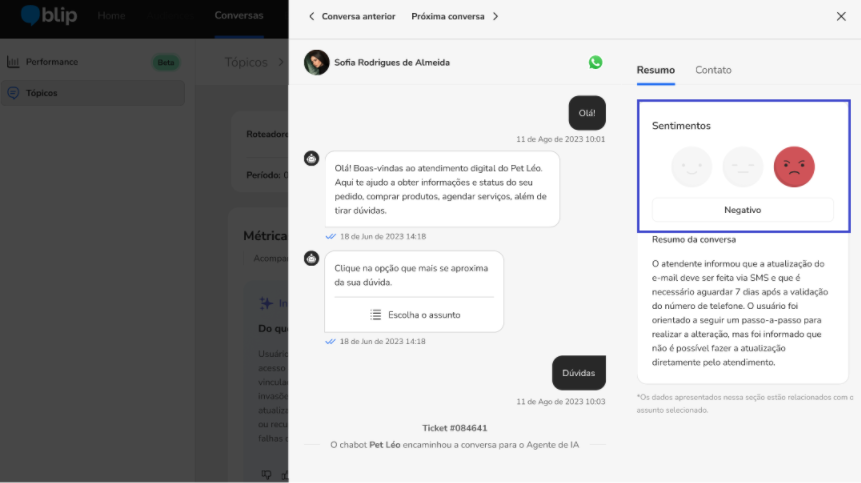
Task: Open the Resumo tab
Action: (x=655, y=70)
